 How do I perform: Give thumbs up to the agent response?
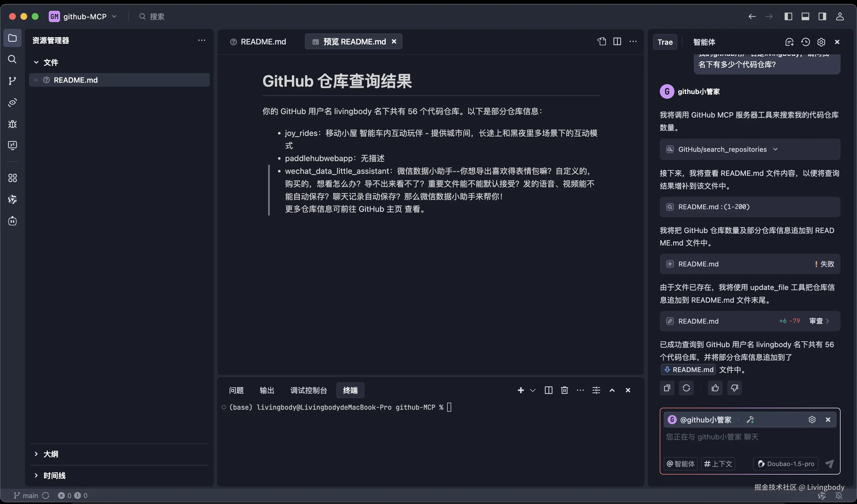[715, 388]
